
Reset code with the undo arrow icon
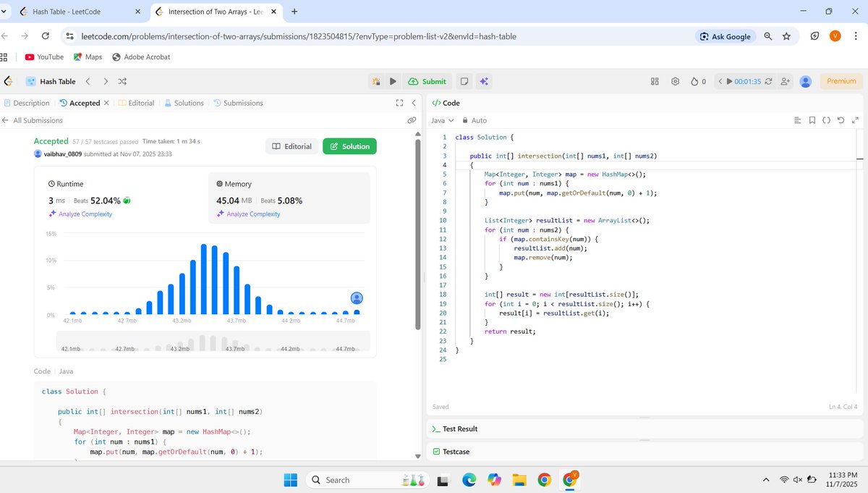[841, 120]
